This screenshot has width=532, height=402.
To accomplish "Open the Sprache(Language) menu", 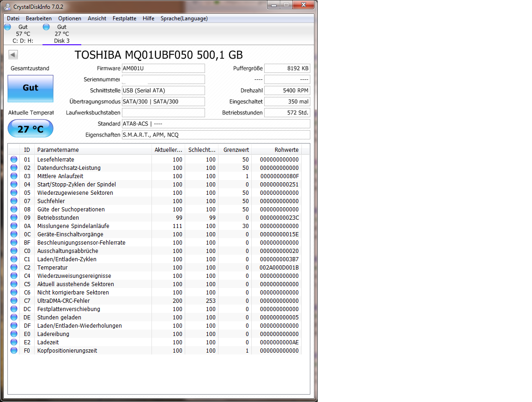I will pyautogui.click(x=184, y=18).
